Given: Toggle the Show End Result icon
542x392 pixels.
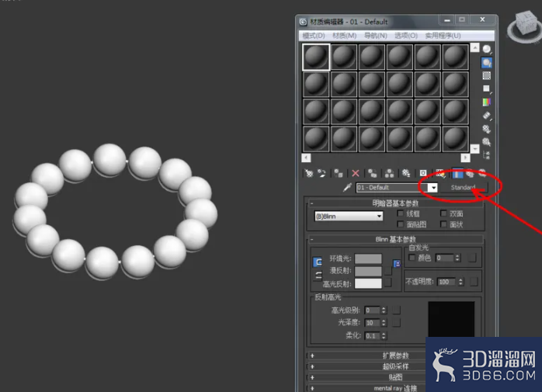Looking at the screenshot, I should 457,173.
